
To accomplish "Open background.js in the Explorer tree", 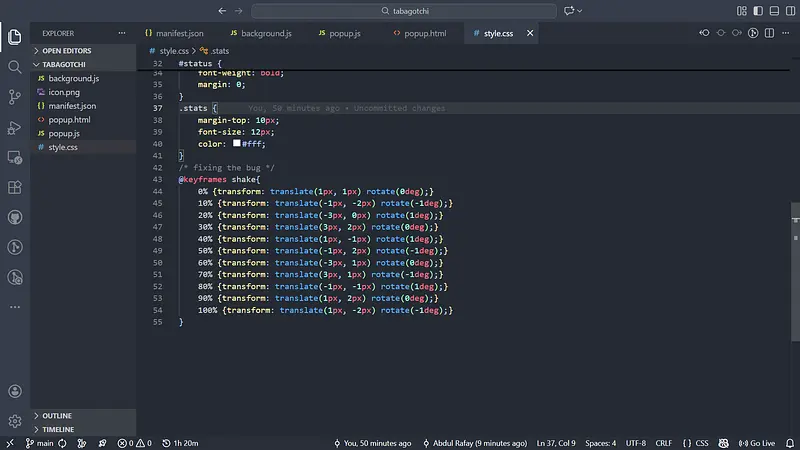I will coord(73,78).
